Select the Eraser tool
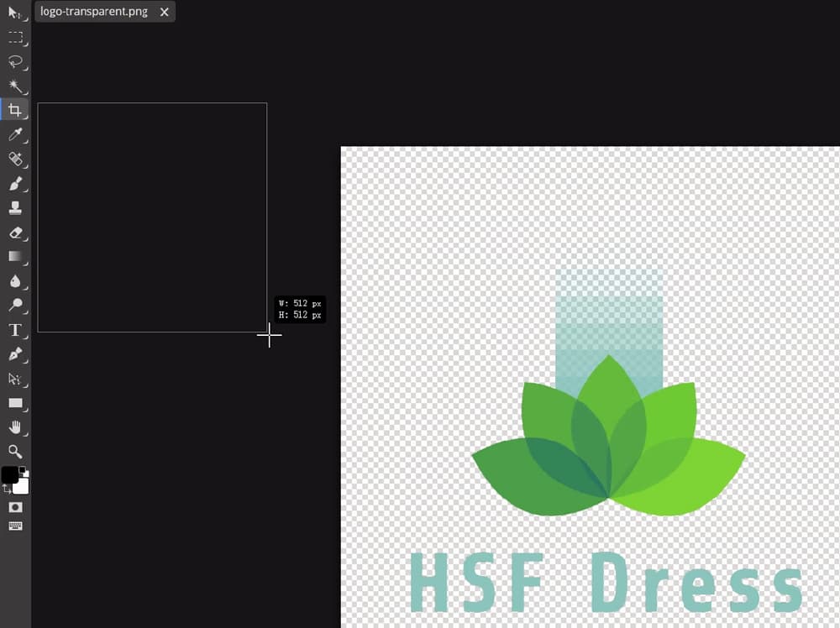 tap(15, 233)
